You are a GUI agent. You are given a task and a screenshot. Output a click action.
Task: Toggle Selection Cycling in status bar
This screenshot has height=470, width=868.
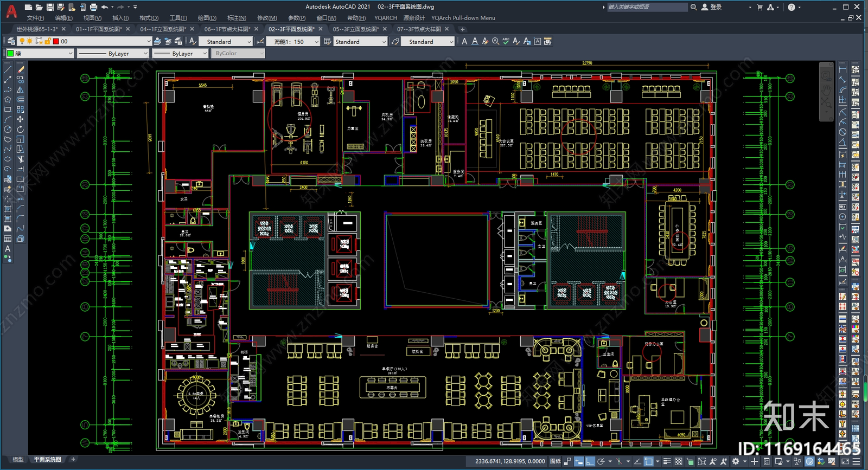coord(690,461)
